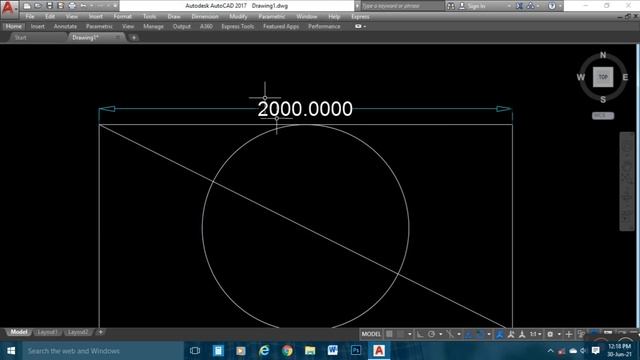Click the annotation monitor plus icon

[x=569, y=334]
